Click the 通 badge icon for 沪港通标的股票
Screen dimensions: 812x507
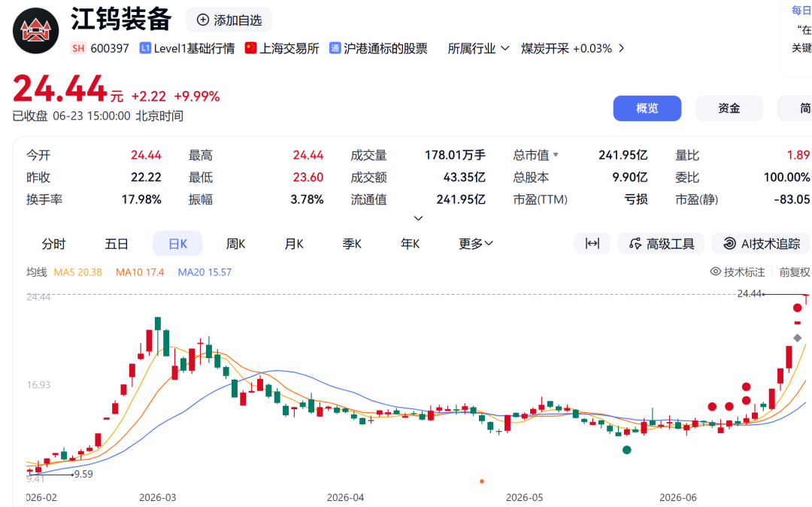tap(335, 48)
